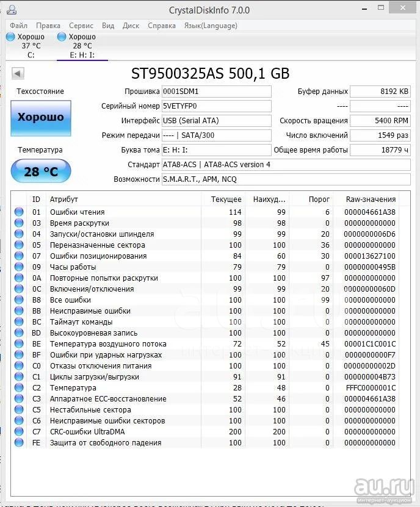Open the Язык(Language) menu

click(x=211, y=26)
